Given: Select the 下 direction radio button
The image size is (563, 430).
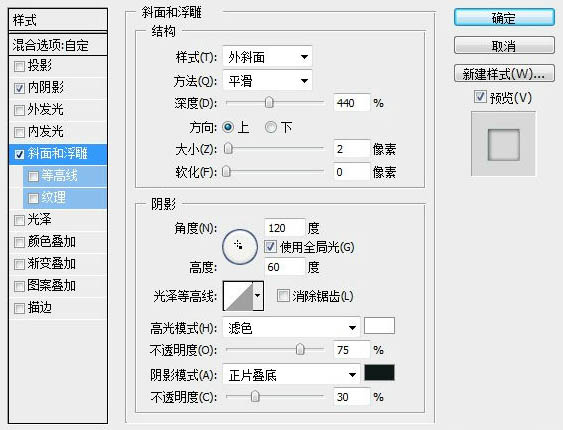Looking at the screenshot, I should [271, 127].
